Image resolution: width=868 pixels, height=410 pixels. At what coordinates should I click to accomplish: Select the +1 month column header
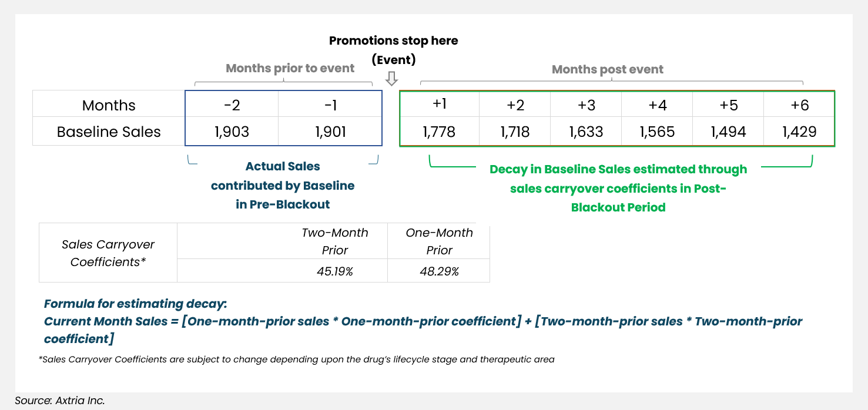(x=440, y=104)
